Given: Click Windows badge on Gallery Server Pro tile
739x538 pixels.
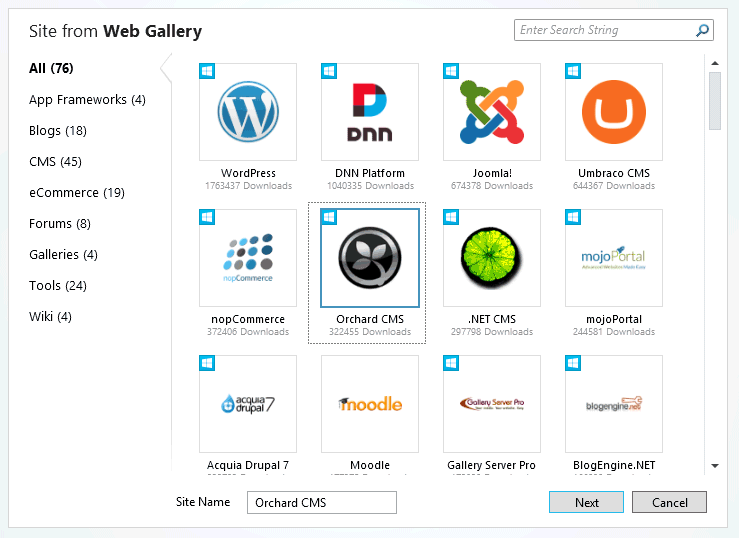Looking at the screenshot, I should (451, 363).
